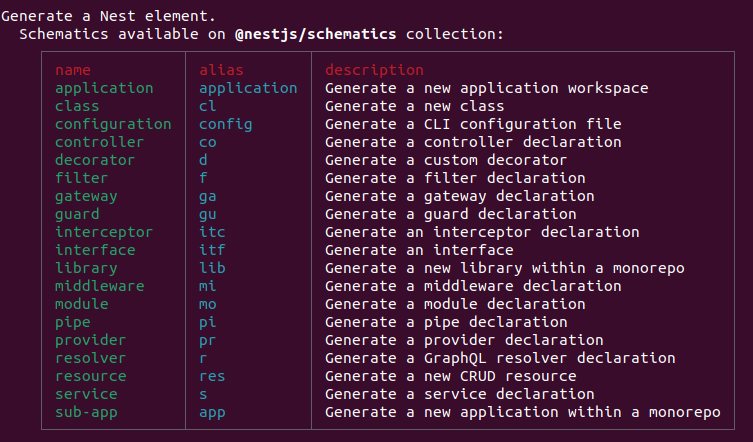The height and width of the screenshot is (442, 753).
Task: Click the 'd' alias for decorator
Action: click(x=203, y=160)
